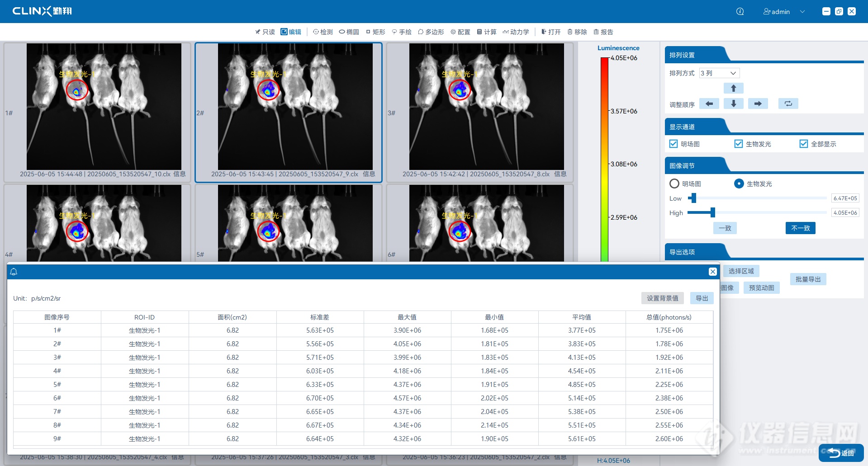Toggle the 生物发光 display channel checkbox
This screenshot has width=868, height=466.
(x=739, y=144)
